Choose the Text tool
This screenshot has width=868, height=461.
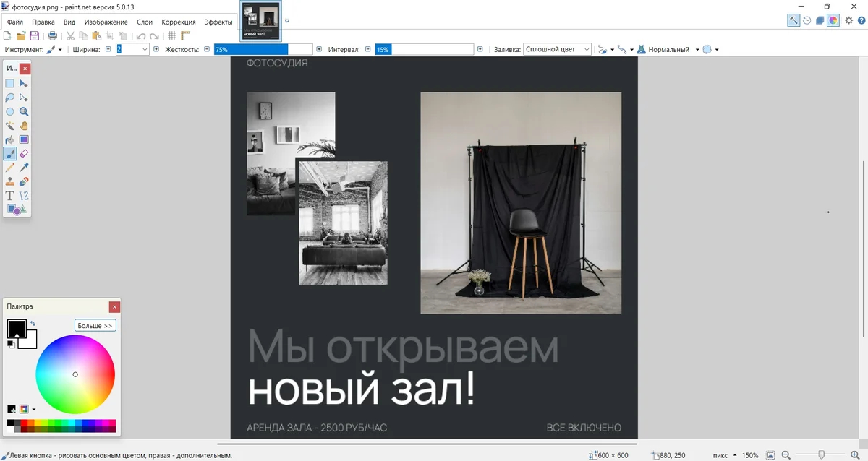[10, 196]
